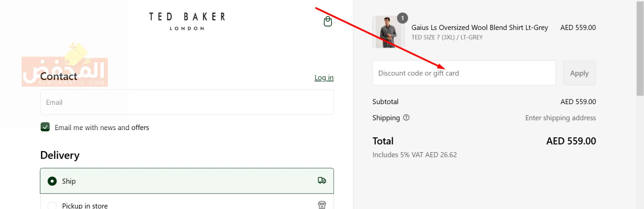Click the page vertical scrollbar thumb
Image resolution: width=644 pixels, height=209 pixels.
[640, 48]
